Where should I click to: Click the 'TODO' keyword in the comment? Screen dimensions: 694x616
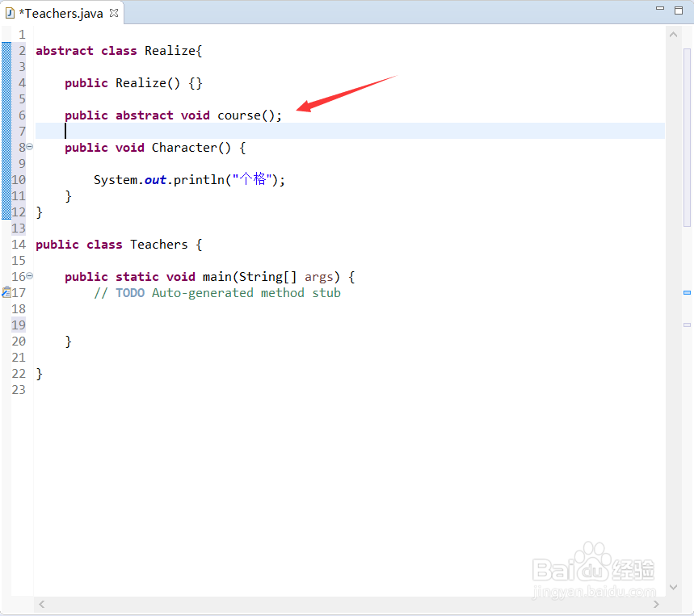tap(130, 293)
